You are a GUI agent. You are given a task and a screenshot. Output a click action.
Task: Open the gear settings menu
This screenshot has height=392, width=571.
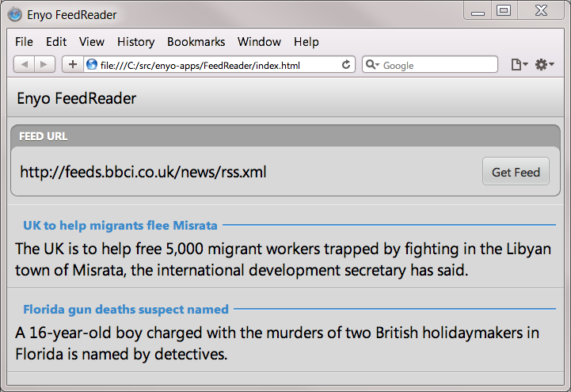pyautogui.click(x=544, y=65)
